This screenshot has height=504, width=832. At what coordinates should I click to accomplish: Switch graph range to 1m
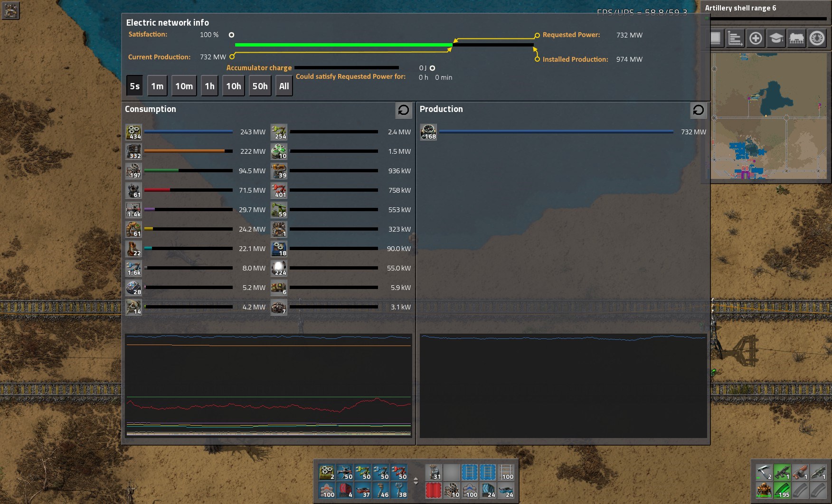coord(157,86)
